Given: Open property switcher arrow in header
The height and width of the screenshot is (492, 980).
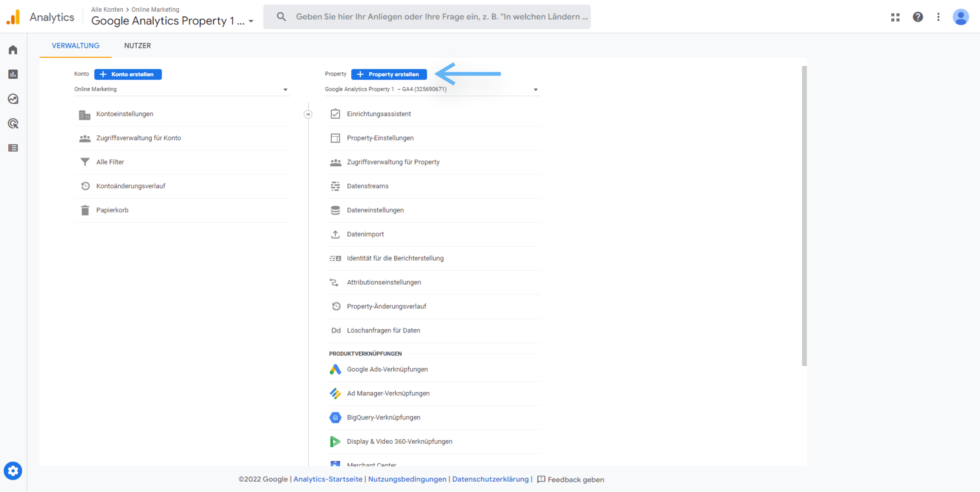Looking at the screenshot, I should (251, 21).
